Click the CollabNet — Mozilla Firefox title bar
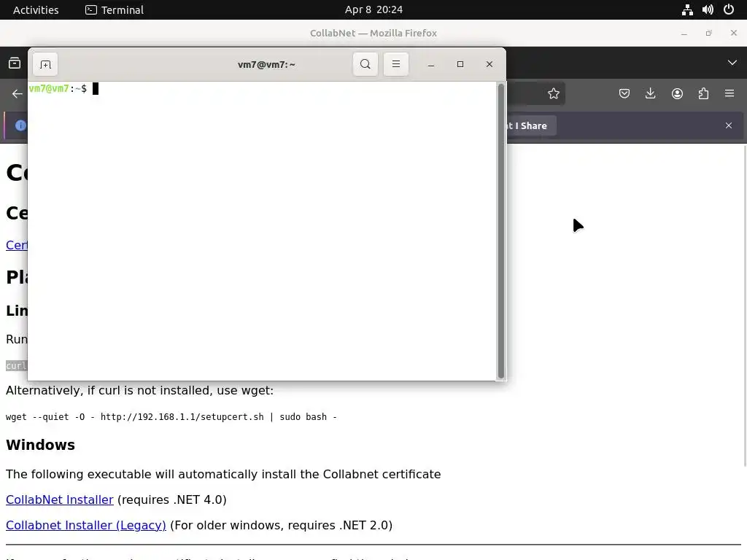 (373, 34)
